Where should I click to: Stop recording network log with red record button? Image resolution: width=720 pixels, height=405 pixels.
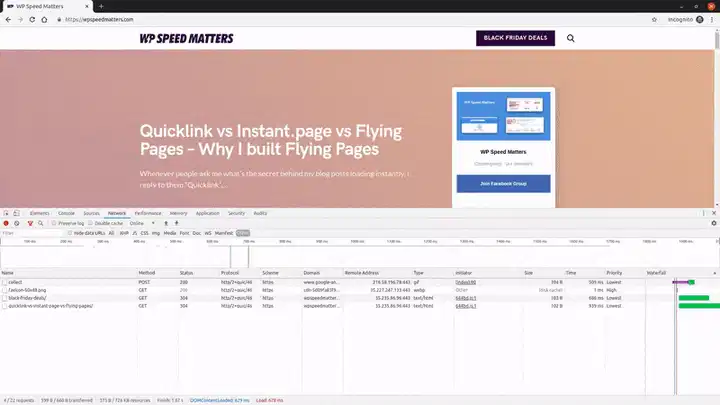(x=6, y=223)
